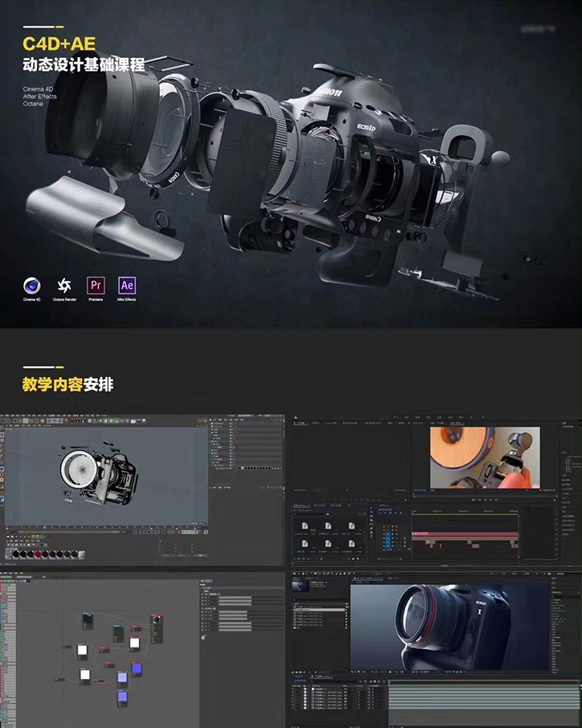The height and width of the screenshot is (728, 582).
Task: Open the Premiere home icon
Action: pyautogui.click(x=296, y=417)
